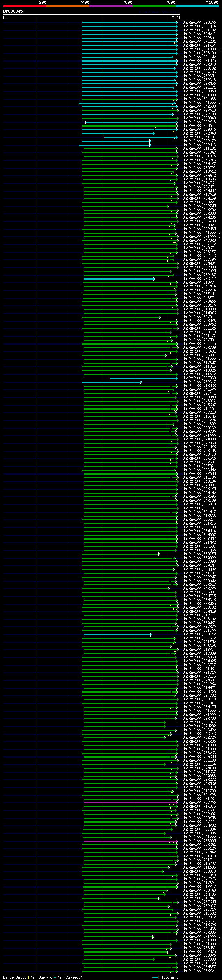Viewport: 222px width, 980px height.
Task: Select the UniRef100_C5BEW4 label
Action: tap(199, 481)
